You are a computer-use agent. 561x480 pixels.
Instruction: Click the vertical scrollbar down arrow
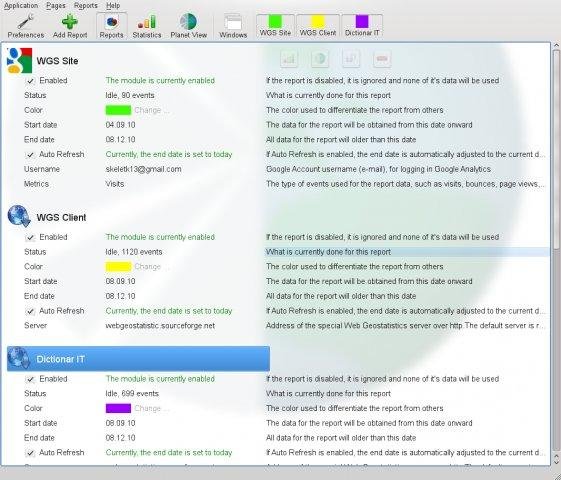click(x=556, y=462)
